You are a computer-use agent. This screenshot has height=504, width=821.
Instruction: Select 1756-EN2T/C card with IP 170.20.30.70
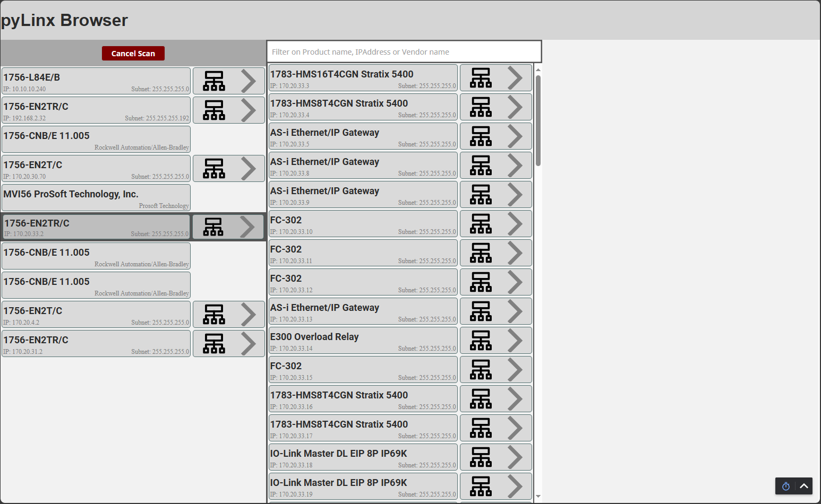click(x=96, y=169)
